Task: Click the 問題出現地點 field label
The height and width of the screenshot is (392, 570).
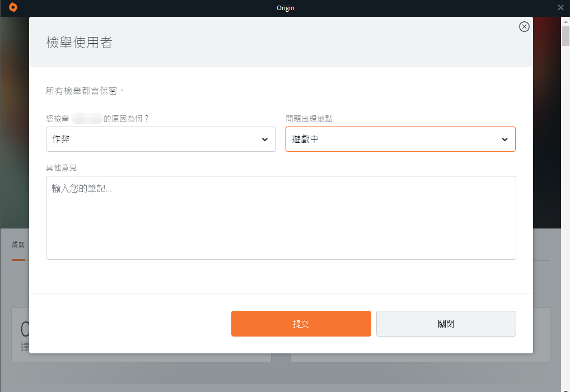Action: point(309,119)
